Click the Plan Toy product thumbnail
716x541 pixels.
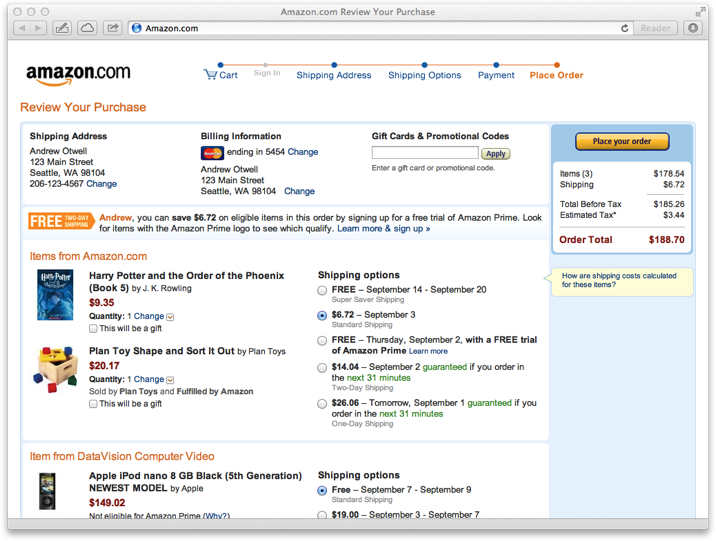(55, 369)
